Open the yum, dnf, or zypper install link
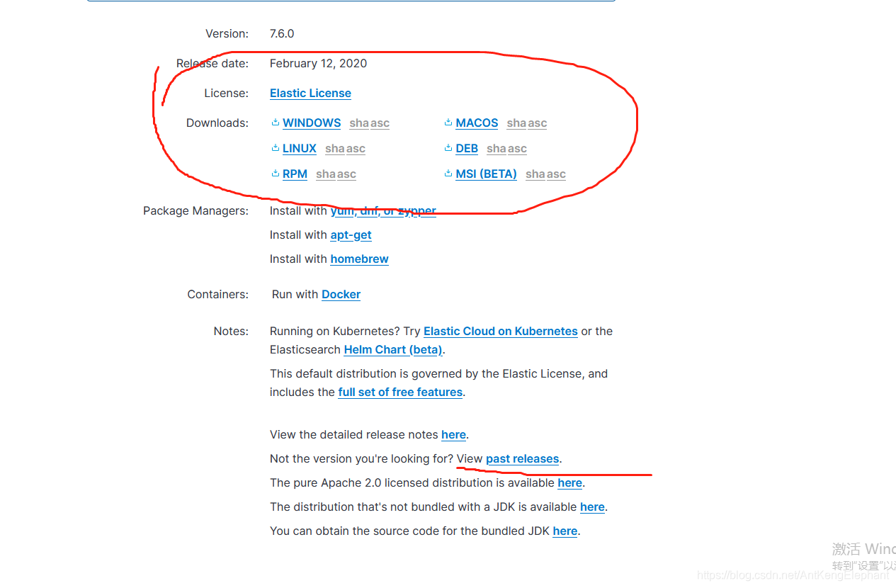 pyautogui.click(x=383, y=211)
